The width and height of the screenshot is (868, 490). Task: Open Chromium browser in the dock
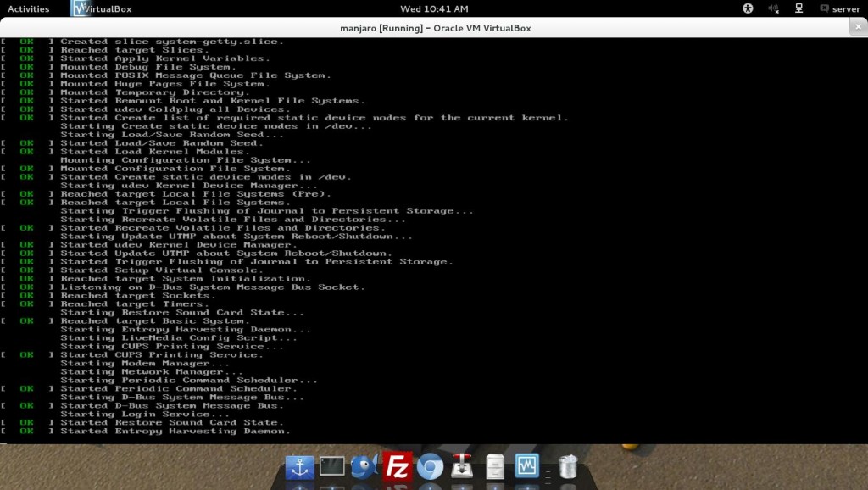pos(430,467)
